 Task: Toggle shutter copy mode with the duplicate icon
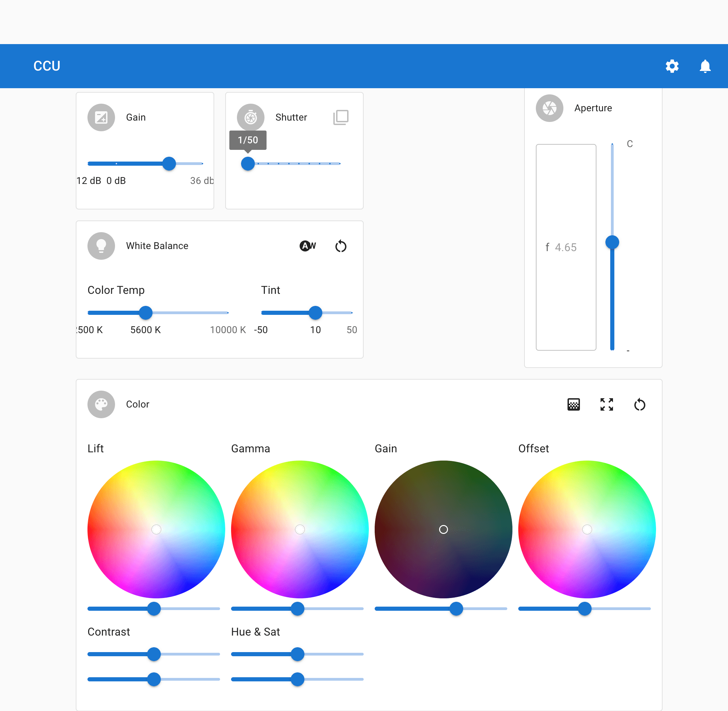coord(340,117)
